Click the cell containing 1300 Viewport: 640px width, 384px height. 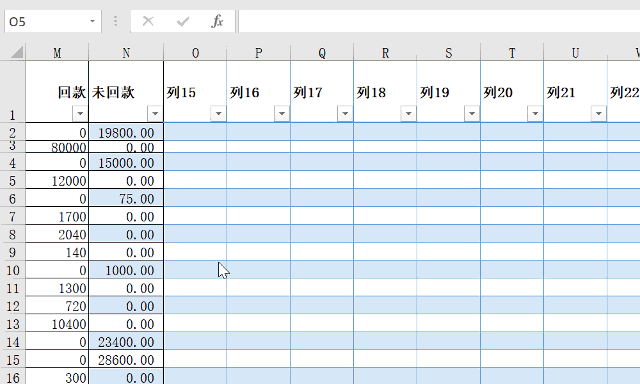(57, 288)
